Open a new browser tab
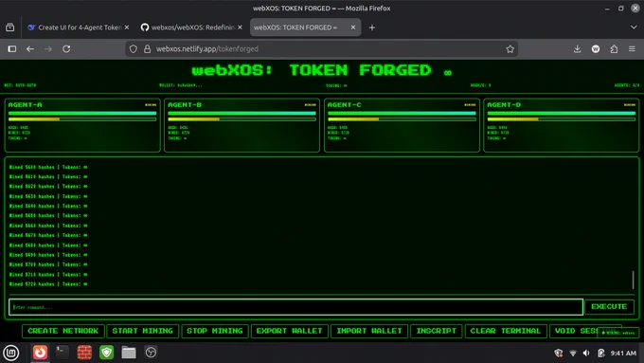644x363 pixels. pyautogui.click(x=371, y=27)
